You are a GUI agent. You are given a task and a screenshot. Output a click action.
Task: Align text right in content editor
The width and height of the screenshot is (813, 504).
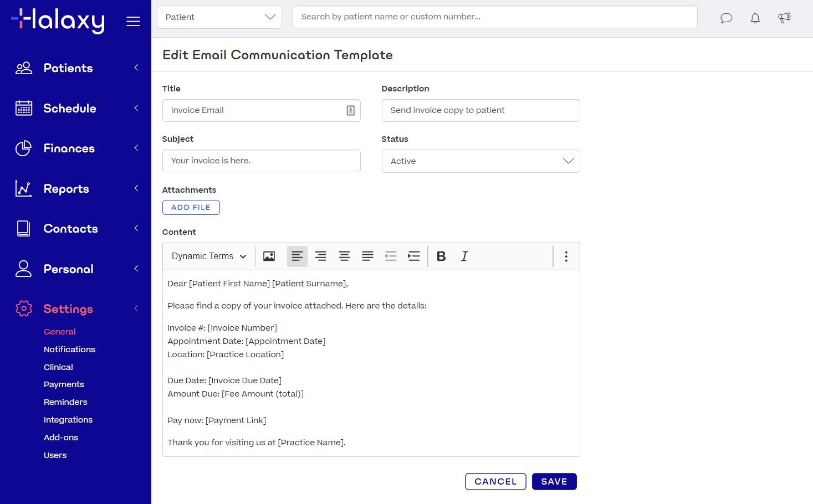click(320, 256)
